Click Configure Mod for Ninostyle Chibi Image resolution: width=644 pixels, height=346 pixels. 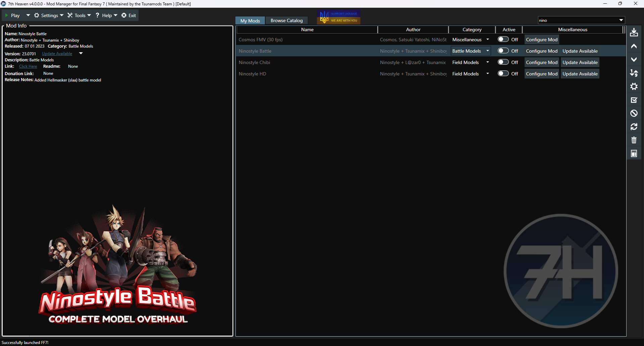(x=542, y=62)
